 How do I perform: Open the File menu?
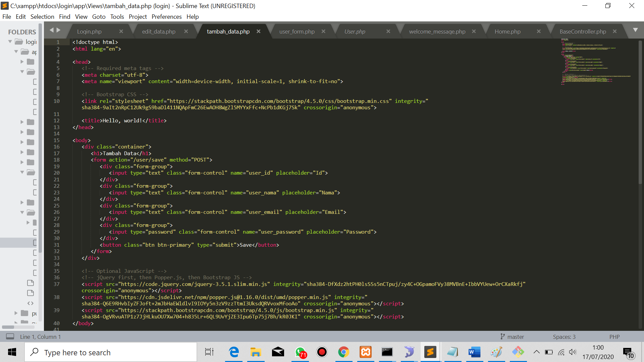[7, 17]
